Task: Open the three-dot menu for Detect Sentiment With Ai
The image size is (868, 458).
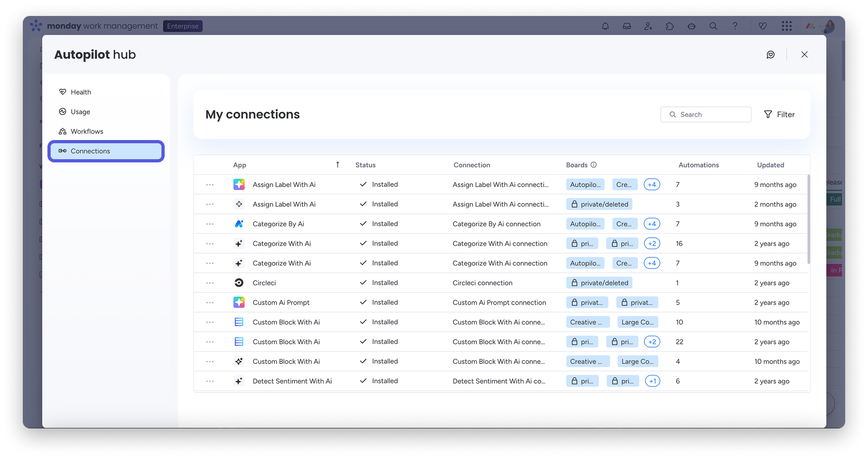Action: coord(210,381)
